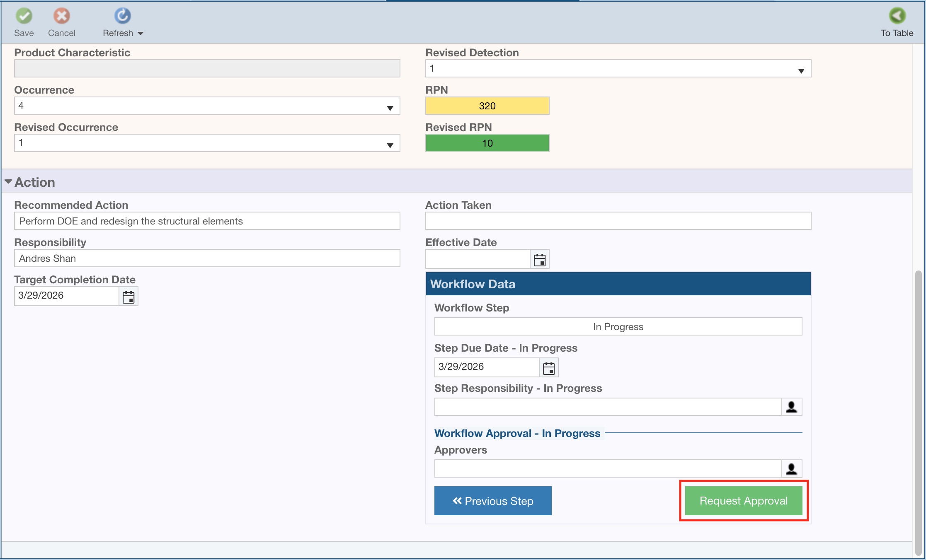Open the Step Due Date calendar picker
Image resolution: width=926 pixels, height=560 pixels.
[548, 368]
